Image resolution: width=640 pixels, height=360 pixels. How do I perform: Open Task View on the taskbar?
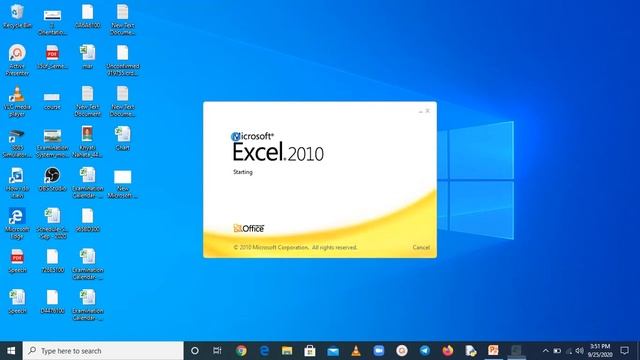[x=217, y=351]
